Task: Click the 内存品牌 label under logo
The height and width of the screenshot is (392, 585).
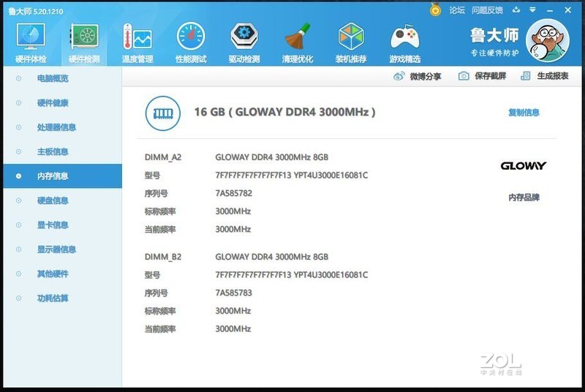Action: click(x=524, y=197)
